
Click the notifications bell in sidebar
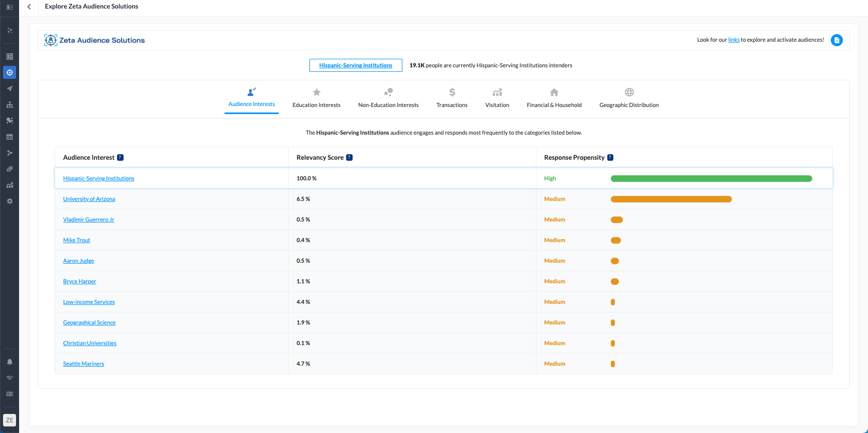pyautogui.click(x=10, y=362)
